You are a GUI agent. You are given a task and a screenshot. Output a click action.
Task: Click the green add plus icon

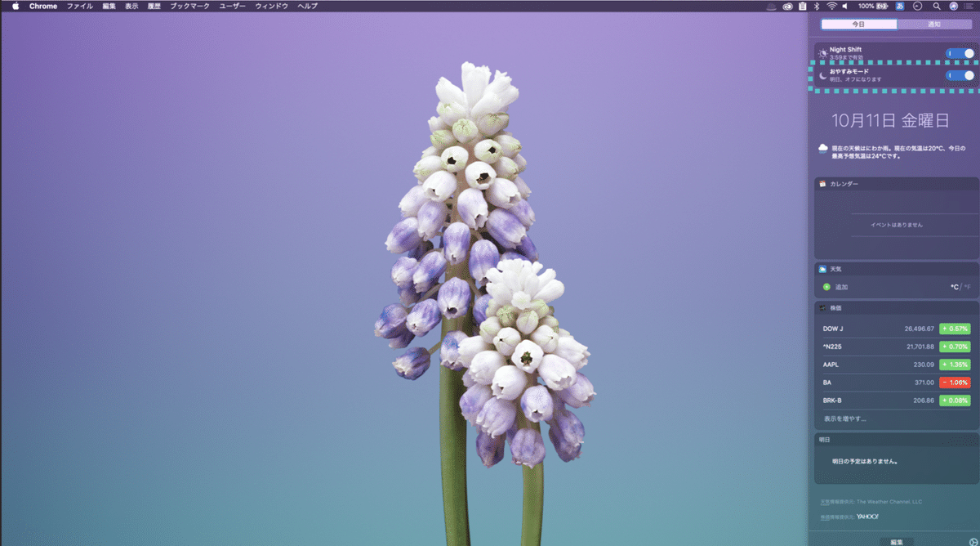point(826,287)
